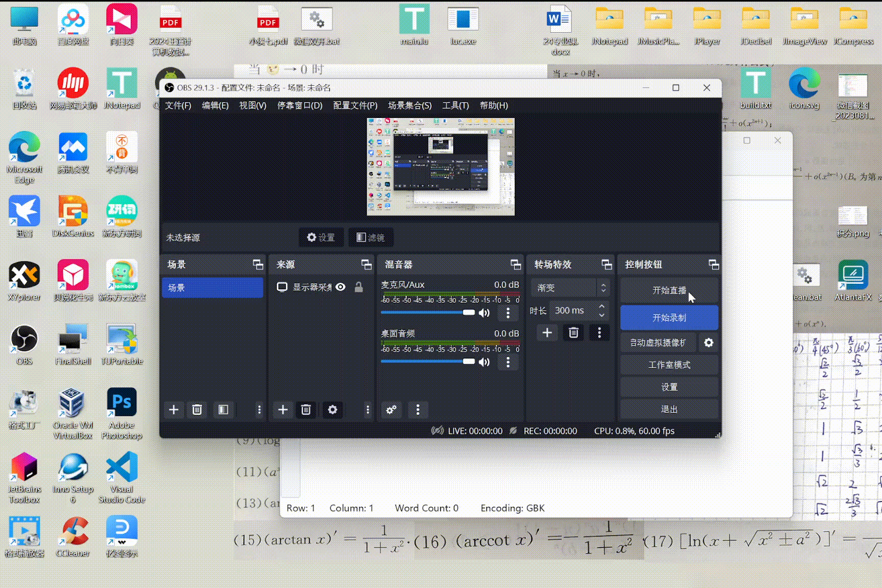Open the 文件(F) menu

click(178, 106)
